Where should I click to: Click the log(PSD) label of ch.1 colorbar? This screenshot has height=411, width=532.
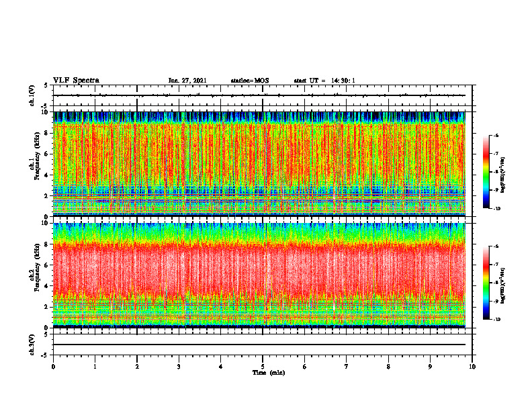(503, 175)
